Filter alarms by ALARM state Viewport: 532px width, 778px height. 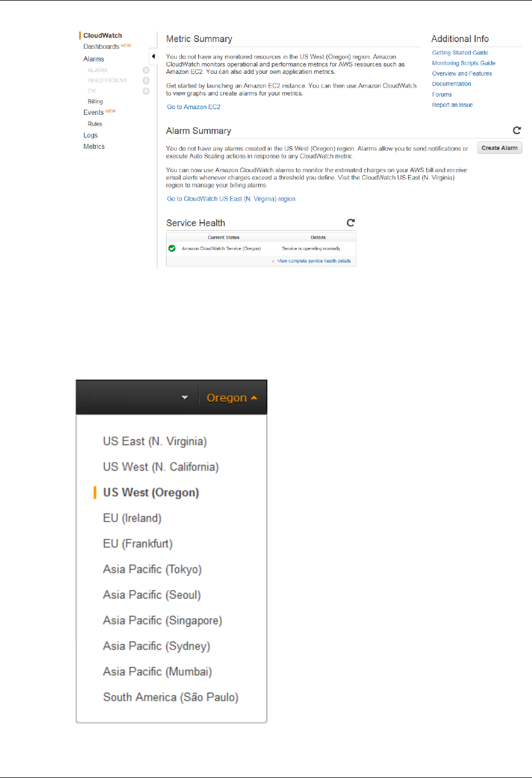97,70
